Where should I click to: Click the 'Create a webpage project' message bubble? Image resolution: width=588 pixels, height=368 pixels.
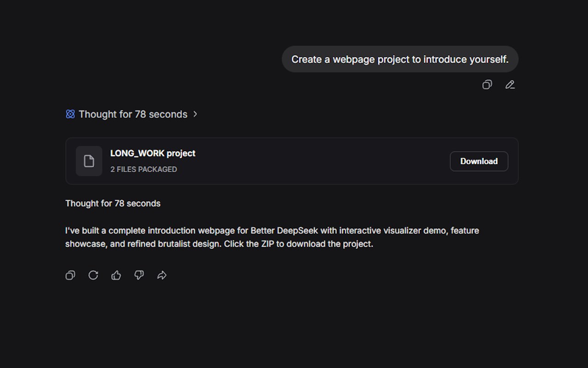400,59
